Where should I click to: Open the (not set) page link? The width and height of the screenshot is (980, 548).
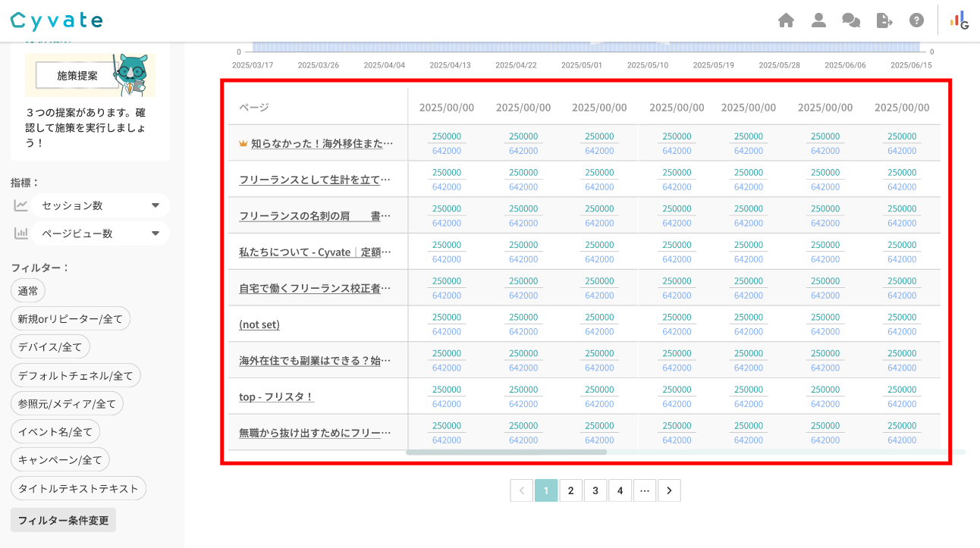click(x=259, y=324)
